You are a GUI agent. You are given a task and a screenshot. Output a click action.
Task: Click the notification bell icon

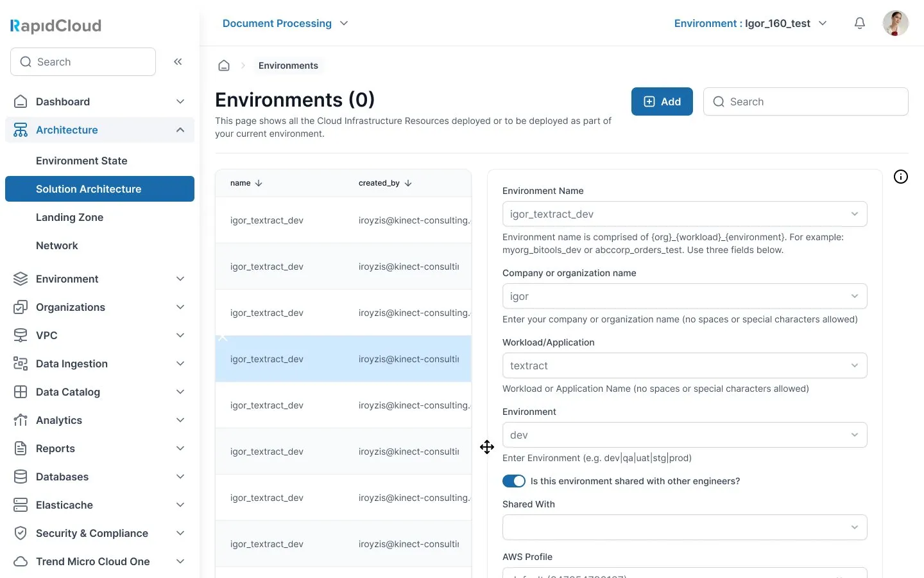coord(860,23)
